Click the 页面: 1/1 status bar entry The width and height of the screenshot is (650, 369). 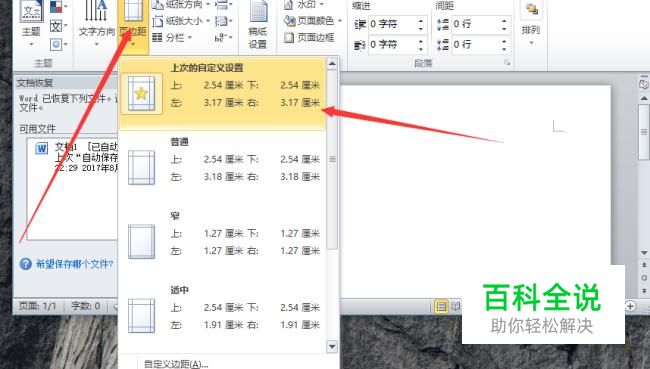(x=37, y=306)
